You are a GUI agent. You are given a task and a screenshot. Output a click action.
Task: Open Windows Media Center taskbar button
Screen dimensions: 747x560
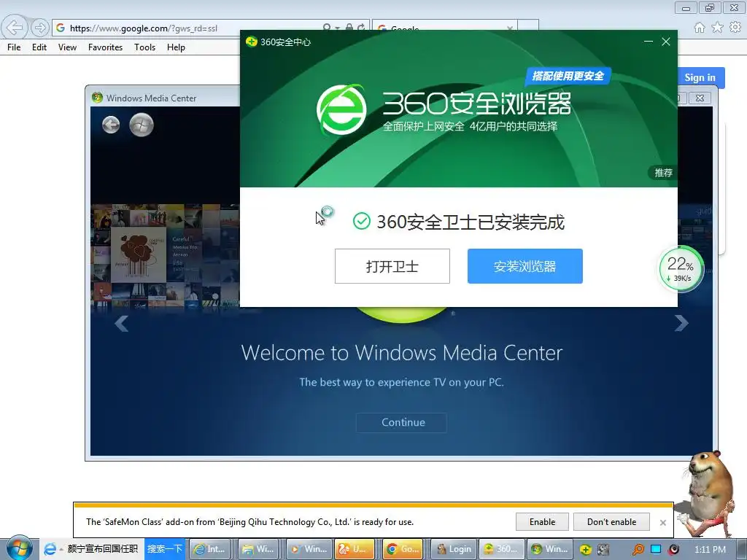[x=549, y=549]
